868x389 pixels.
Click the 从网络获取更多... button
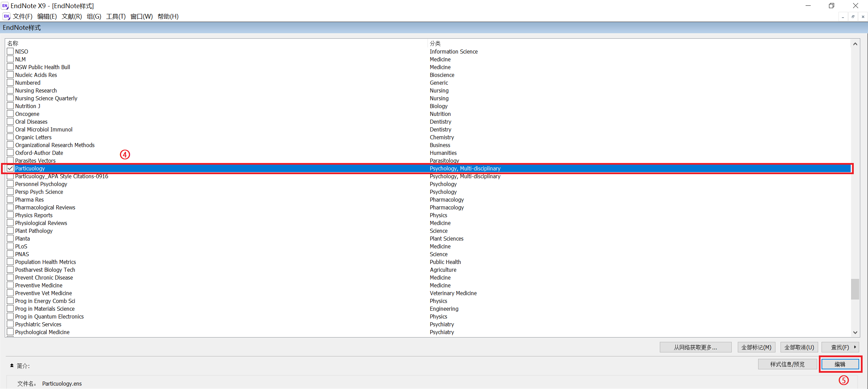695,347
